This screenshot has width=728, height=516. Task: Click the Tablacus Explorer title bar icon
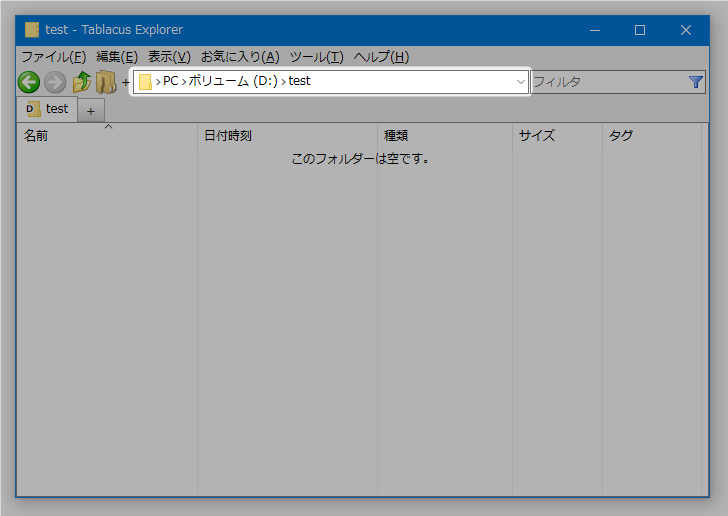(32, 30)
